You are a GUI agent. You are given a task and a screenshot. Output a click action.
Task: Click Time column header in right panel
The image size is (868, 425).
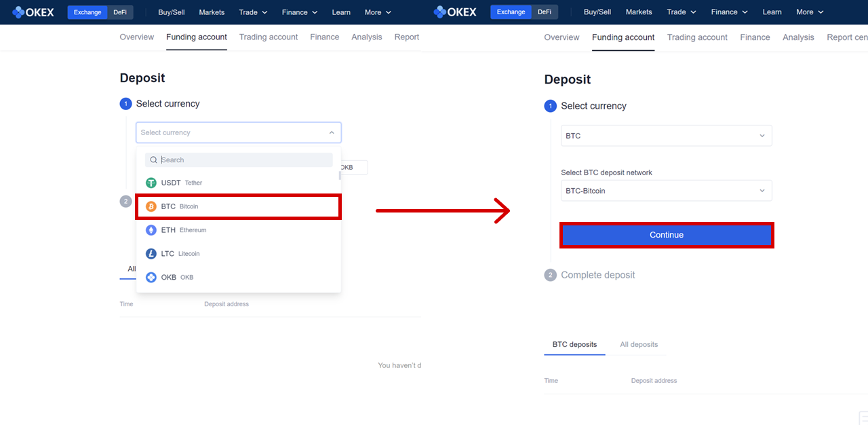[x=551, y=381]
